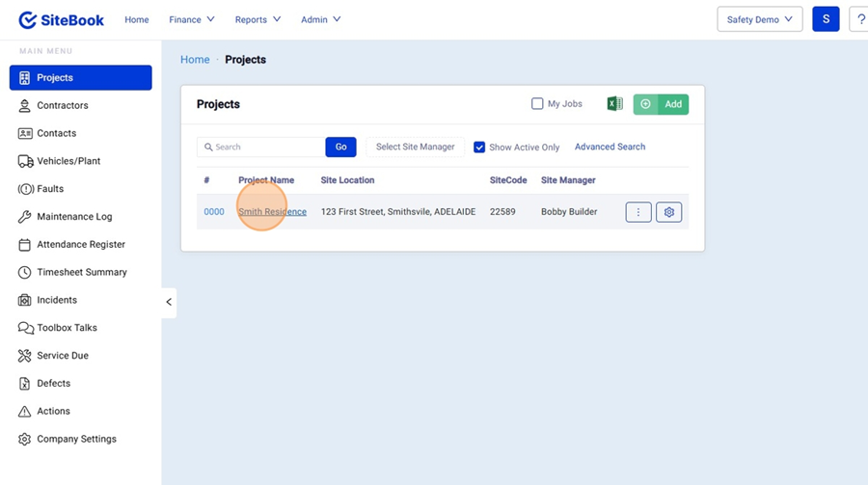This screenshot has width=868, height=485.
Task: Click the S user avatar button
Action: coord(826,19)
